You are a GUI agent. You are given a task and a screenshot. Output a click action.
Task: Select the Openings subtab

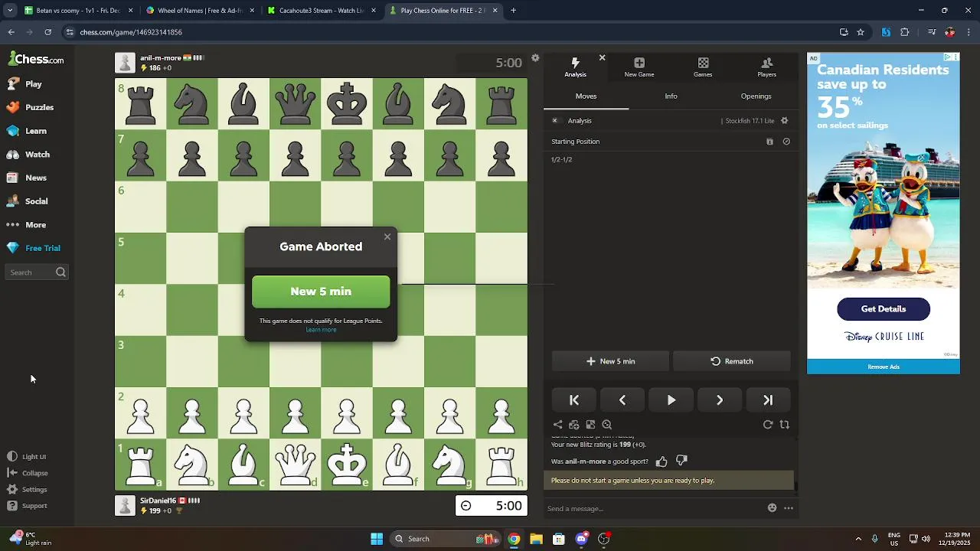[756, 96]
